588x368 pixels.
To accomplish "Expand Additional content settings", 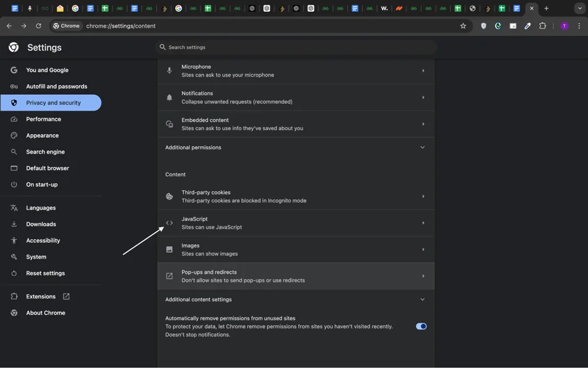I will pyautogui.click(x=422, y=299).
